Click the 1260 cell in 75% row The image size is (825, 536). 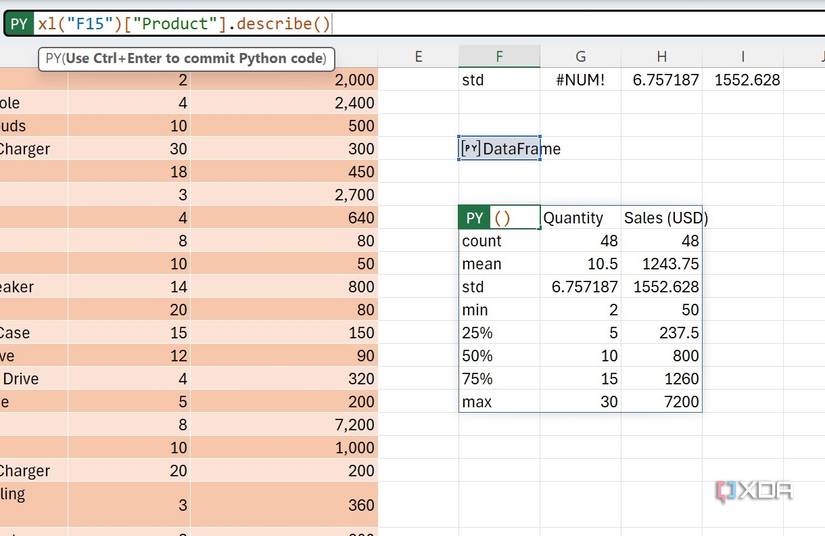(661, 379)
